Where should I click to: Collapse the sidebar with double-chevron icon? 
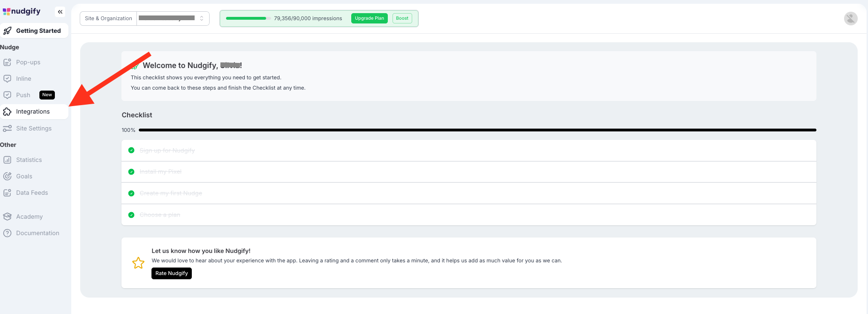click(60, 12)
